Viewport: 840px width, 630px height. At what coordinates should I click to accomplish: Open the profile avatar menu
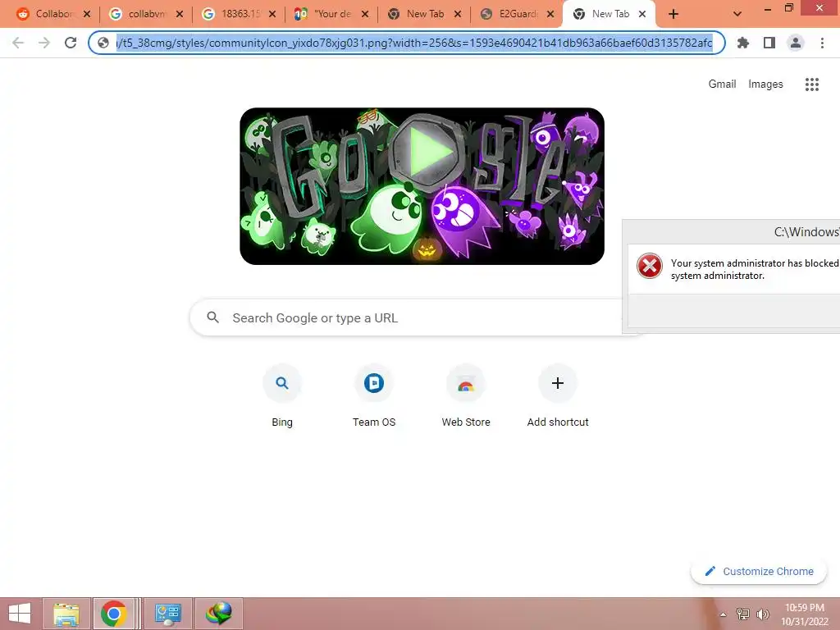click(796, 43)
